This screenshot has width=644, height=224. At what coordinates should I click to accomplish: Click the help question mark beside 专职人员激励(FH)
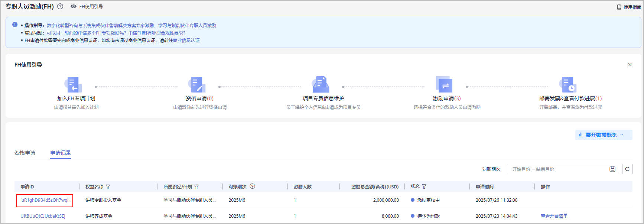pos(60,6)
